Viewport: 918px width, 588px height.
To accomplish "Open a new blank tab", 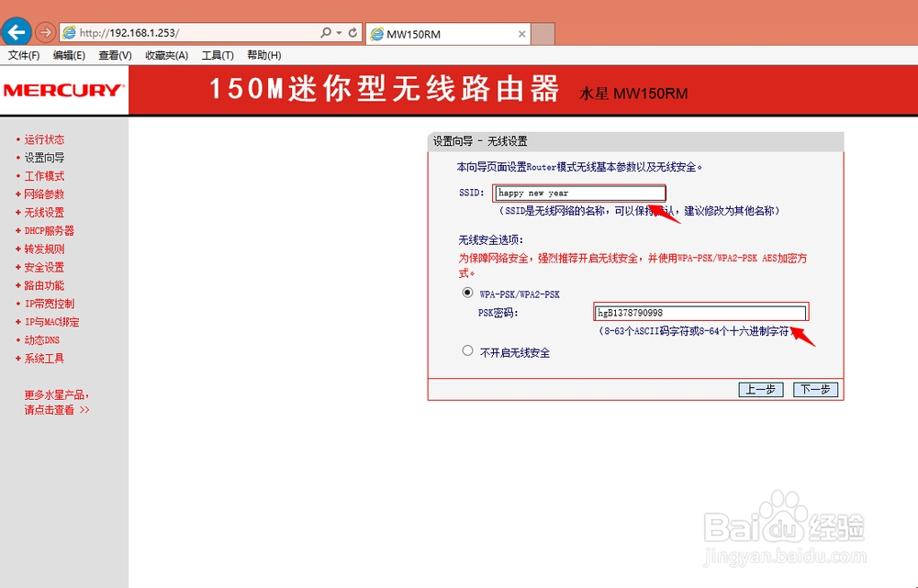I will click(543, 34).
